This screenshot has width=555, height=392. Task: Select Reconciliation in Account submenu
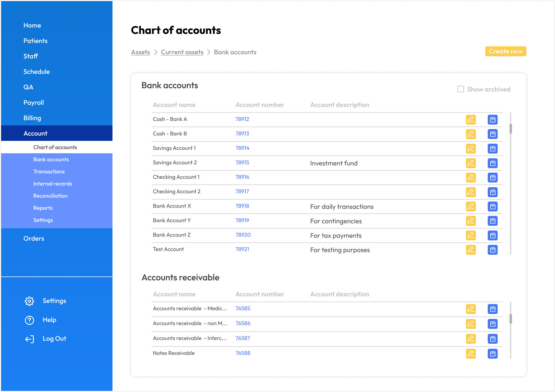click(x=50, y=196)
